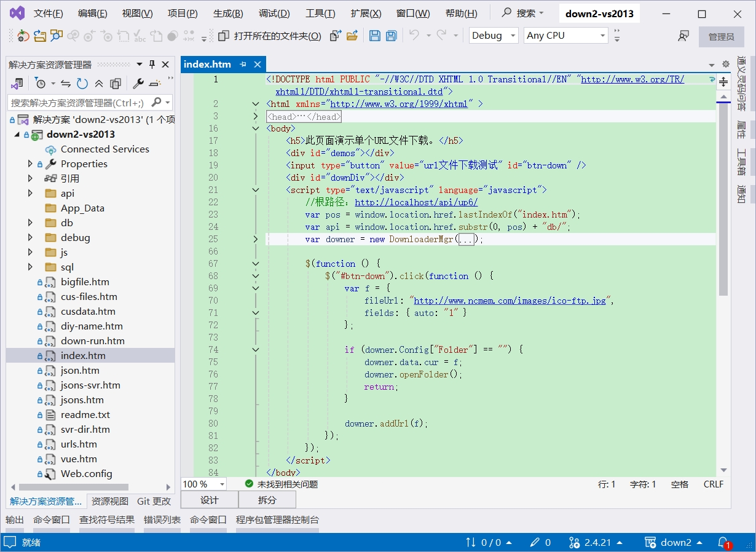Switch to the Git 更改 tab
The width and height of the screenshot is (756, 552).
coord(154,501)
